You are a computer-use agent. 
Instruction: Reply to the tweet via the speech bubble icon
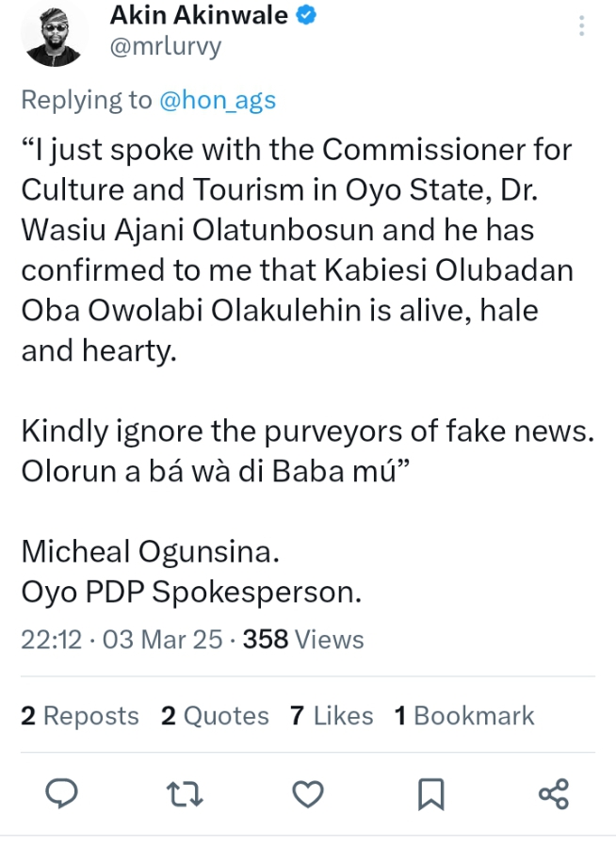pyautogui.click(x=61, y=794)
